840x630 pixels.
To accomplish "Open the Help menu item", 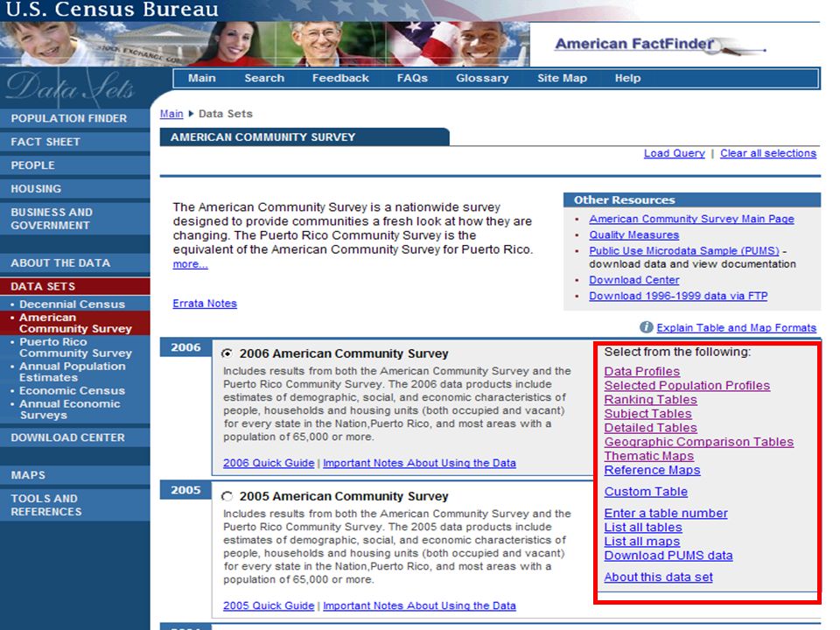I will (x=627, y=78).
